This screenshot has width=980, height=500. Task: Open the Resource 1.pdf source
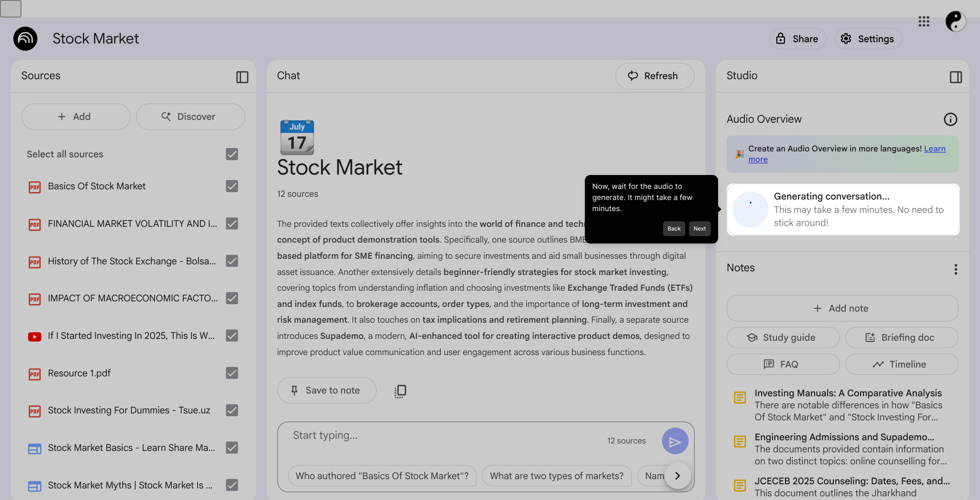pos(79,373)
